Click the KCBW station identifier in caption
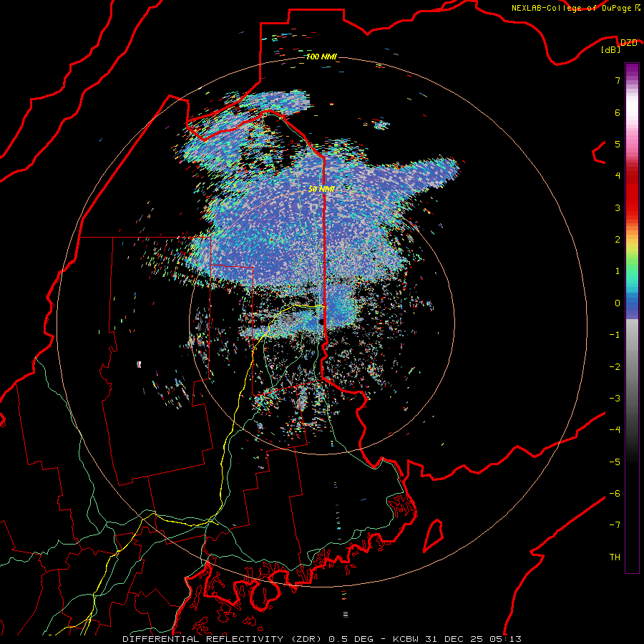 pyautogui.click(x=406, y=639)
